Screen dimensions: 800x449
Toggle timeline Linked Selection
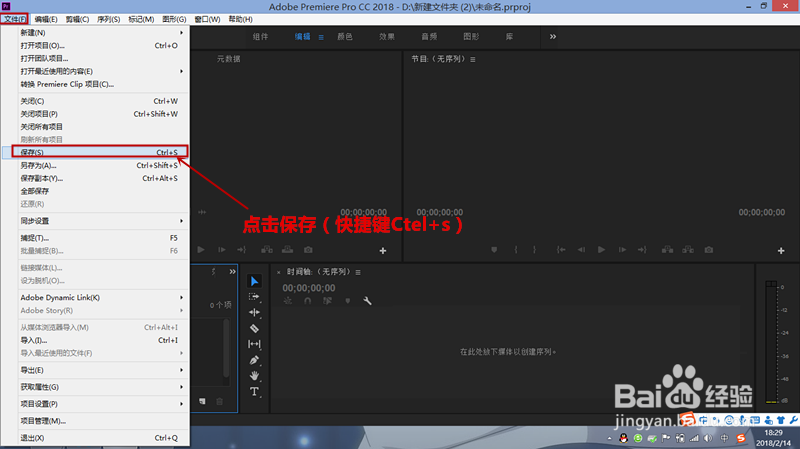[x=328, y=301]
